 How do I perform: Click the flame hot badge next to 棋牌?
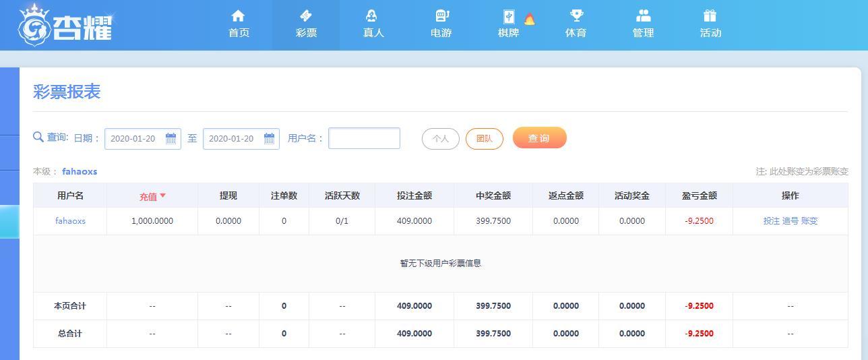pyautogui.click(x=530, y=19)
